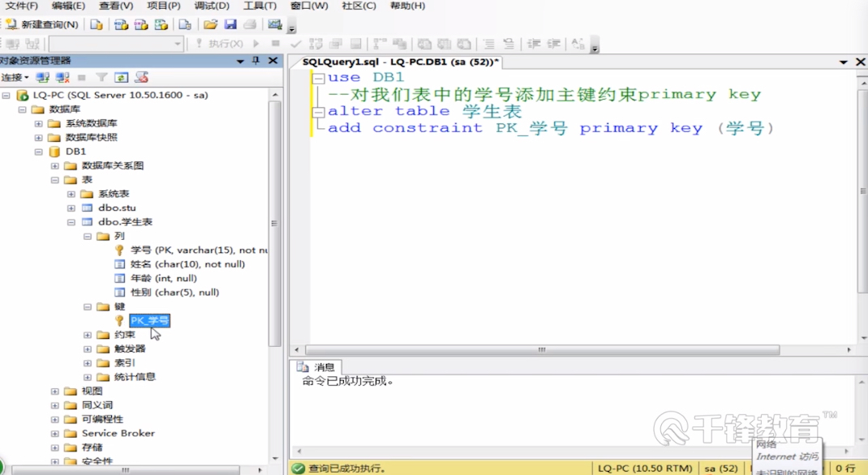Screen dimensions: 868x475
Task: Click the Results to File icon
Action: (x=464, y=44)
